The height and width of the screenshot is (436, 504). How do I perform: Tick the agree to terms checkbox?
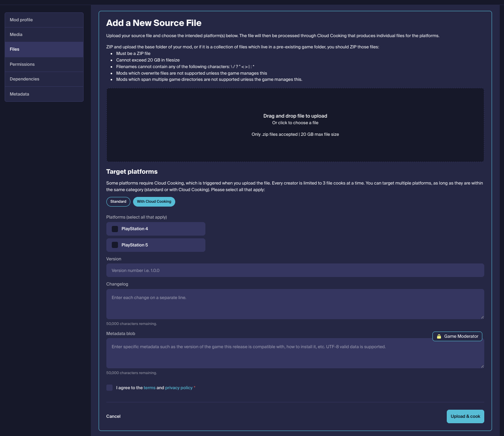[x=109, y=388]
